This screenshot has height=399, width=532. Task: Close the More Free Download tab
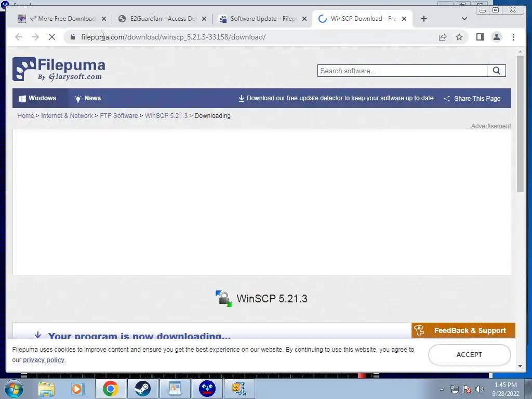104,19
